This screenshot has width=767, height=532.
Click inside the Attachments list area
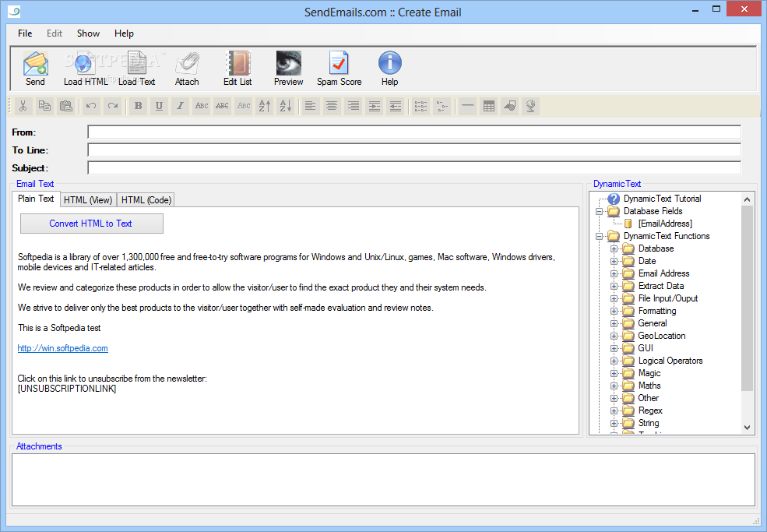[x=383, y=480]
